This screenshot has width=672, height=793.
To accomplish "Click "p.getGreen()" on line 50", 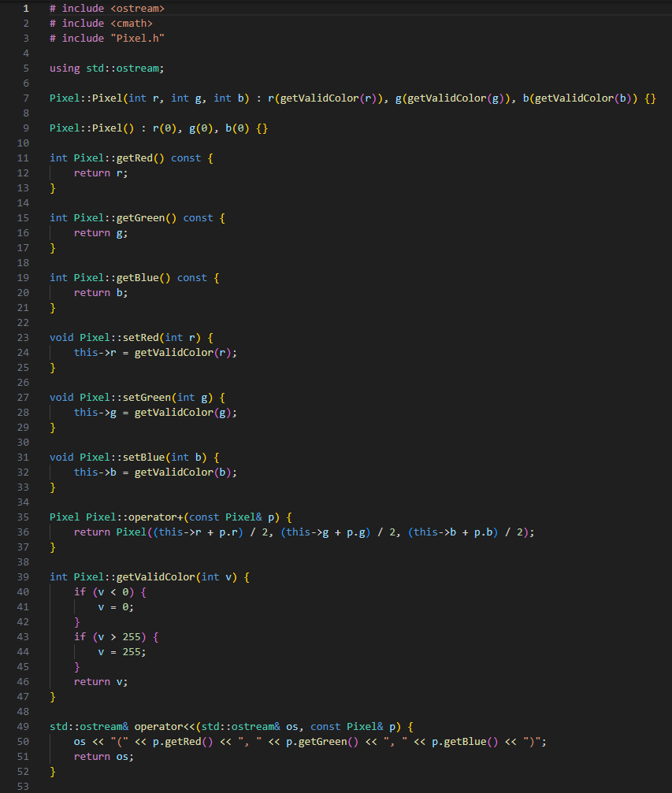I will click(322, 741).
